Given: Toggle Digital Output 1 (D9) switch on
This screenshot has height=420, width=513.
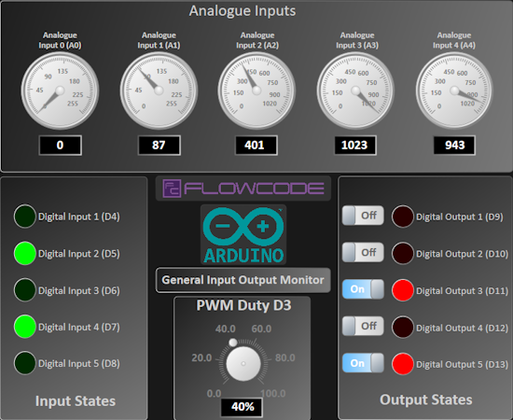Looking at the screenshot, I should coord(363,216).
